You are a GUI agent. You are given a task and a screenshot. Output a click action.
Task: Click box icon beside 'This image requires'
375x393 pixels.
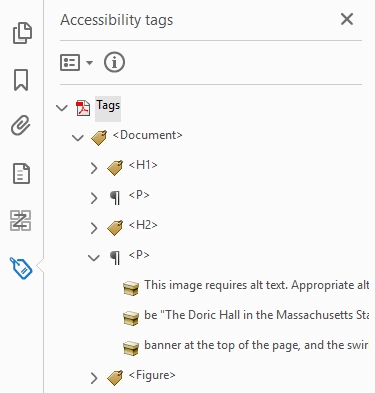tap(131, 288)
